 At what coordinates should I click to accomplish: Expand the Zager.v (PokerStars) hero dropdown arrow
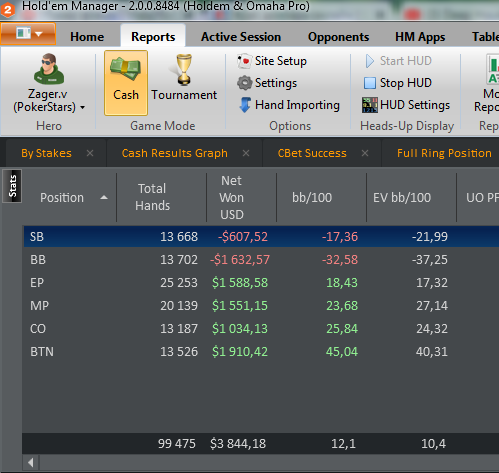pyautogui.click(x=82, y=107)
